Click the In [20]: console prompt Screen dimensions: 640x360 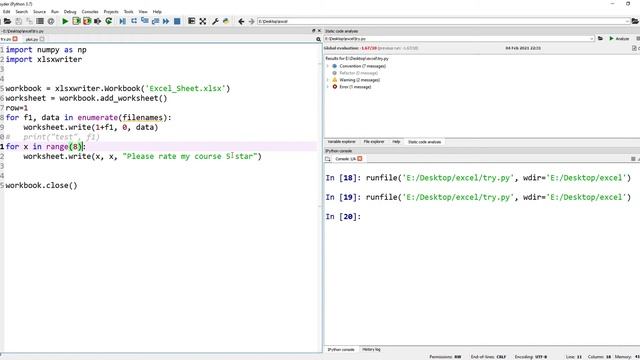(343, 217)
